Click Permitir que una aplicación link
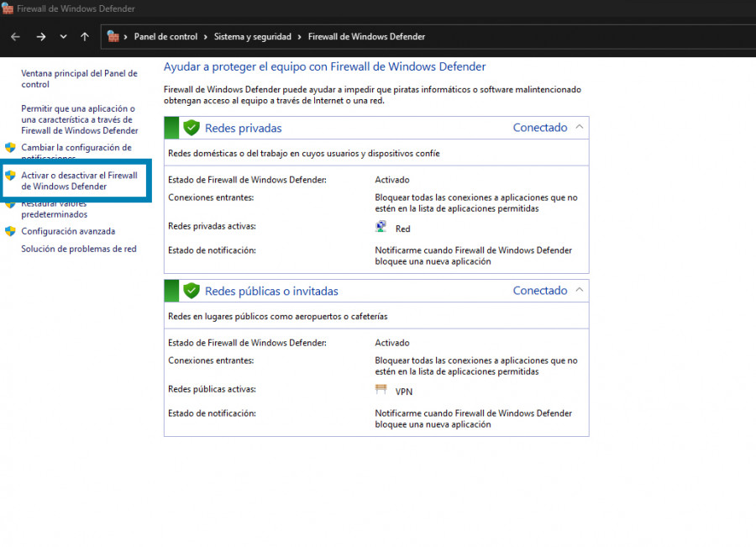Screen dimensions: 756x547 point(79,119)
